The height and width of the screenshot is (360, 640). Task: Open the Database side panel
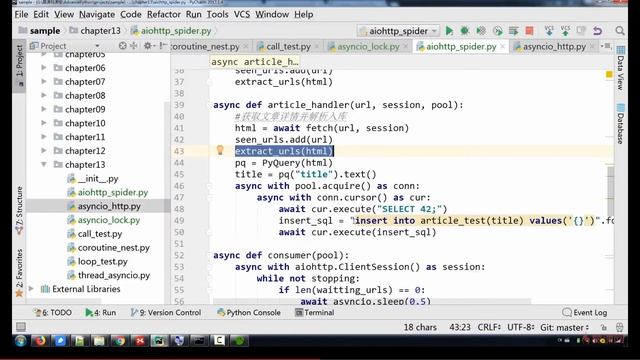[620, 124]
